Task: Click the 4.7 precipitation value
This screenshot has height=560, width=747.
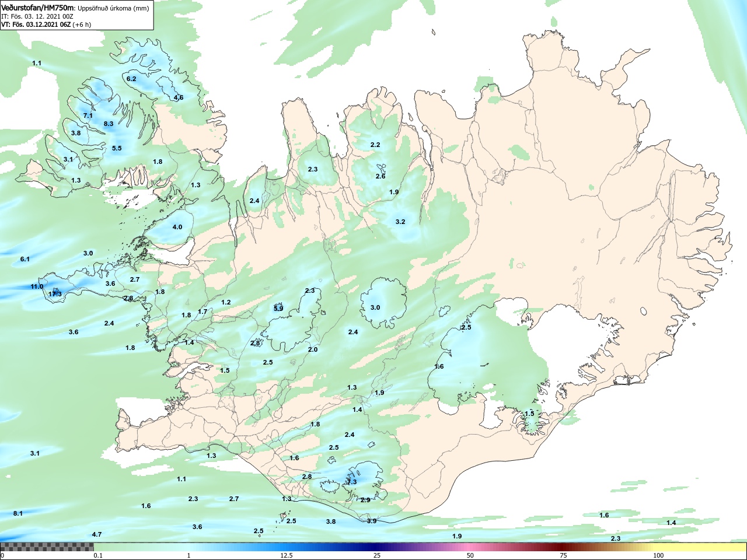Action: 97,534
